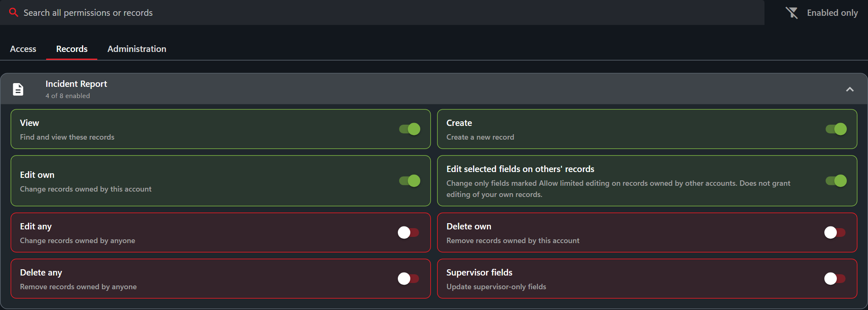Switch on the Supervisor fields toggle

point(835,279)
